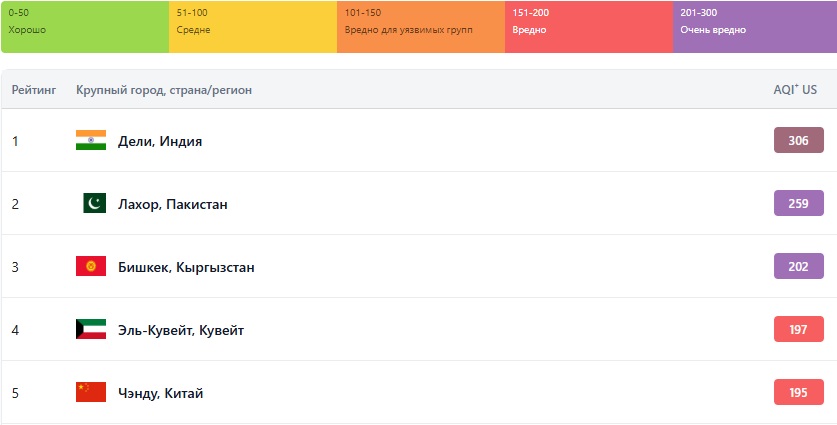Click the green 0-50 Хорошо legend swatch

84,26
